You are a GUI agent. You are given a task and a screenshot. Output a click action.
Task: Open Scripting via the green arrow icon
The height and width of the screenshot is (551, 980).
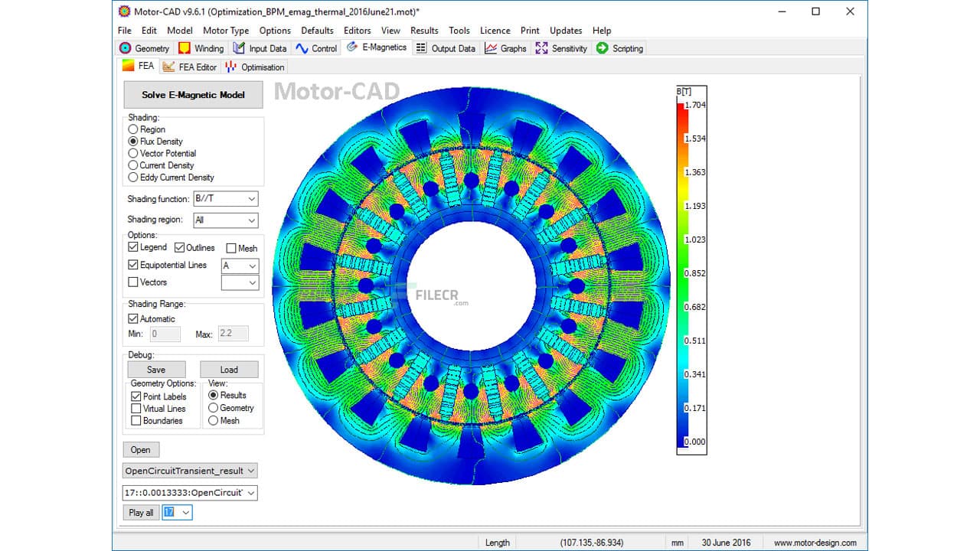coord(603,47)
